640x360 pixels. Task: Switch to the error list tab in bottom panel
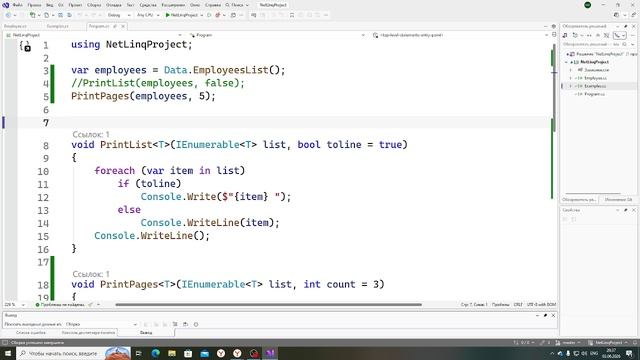click(31, 333)
